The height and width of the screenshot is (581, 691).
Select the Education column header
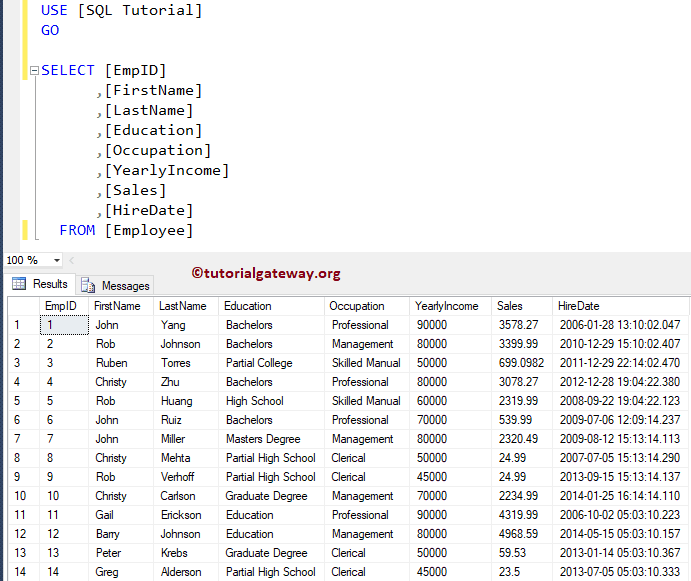[271, 306]
